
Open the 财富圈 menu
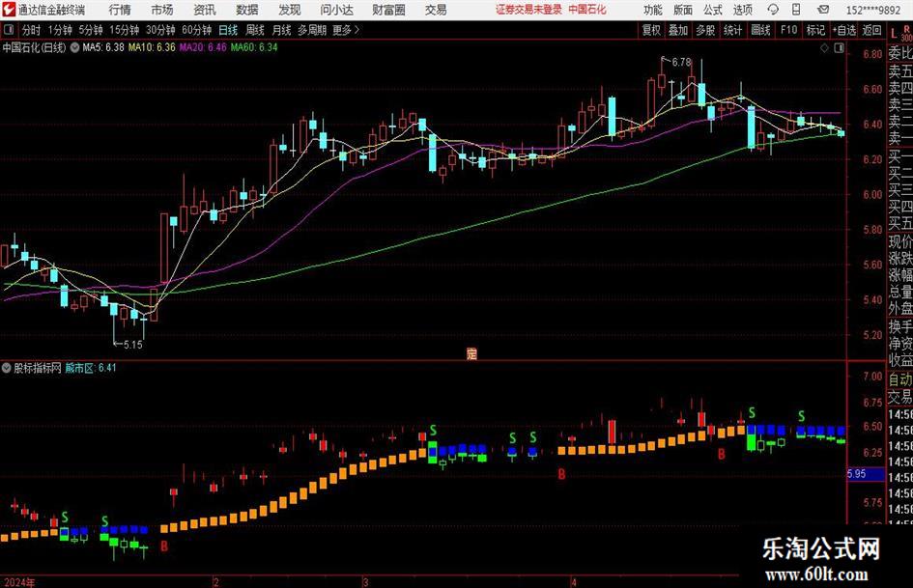pos(389,10)
